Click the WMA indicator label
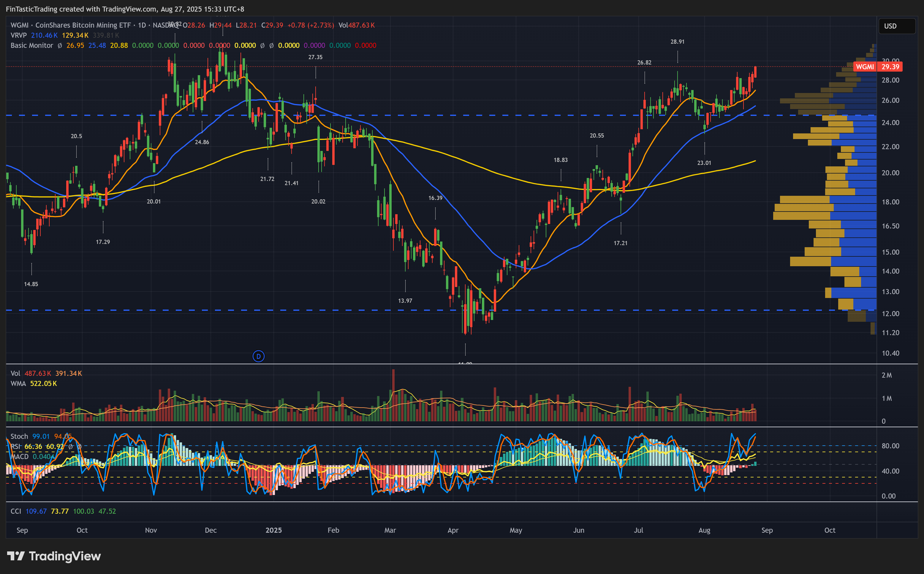Image resolution: width=924 pixels, height=574 pixels. coord(18,384)
